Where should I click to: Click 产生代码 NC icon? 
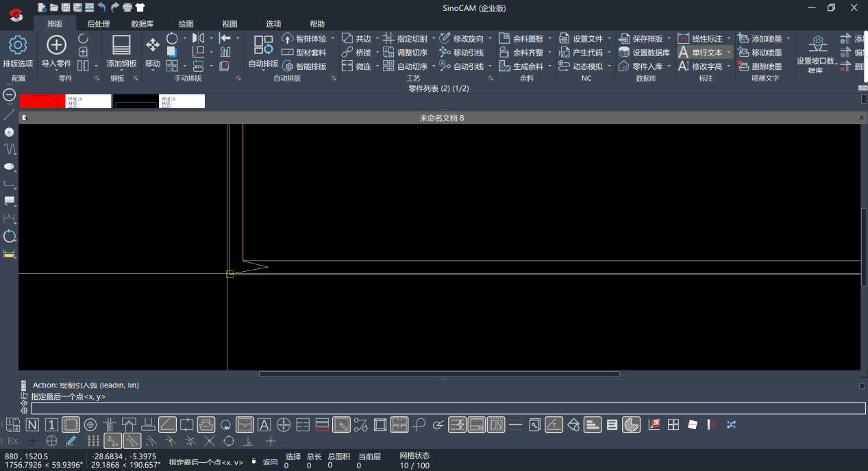(565, 53)
